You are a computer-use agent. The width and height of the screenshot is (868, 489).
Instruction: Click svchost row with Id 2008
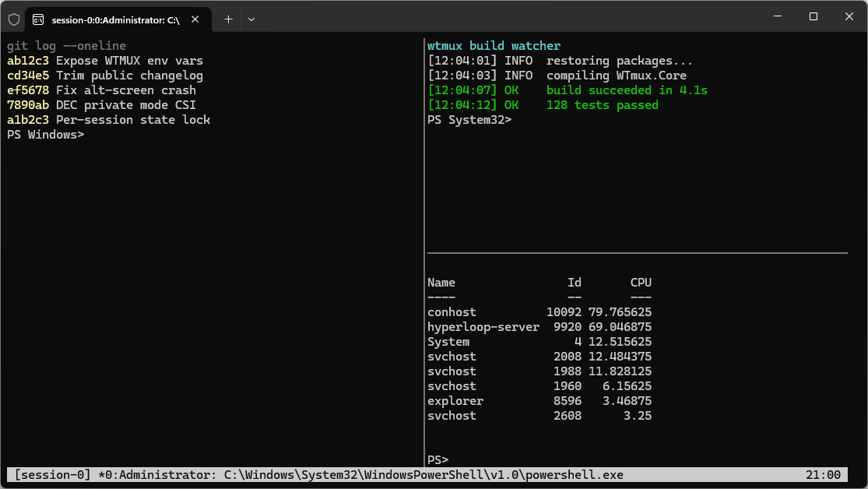click(539, 357)
